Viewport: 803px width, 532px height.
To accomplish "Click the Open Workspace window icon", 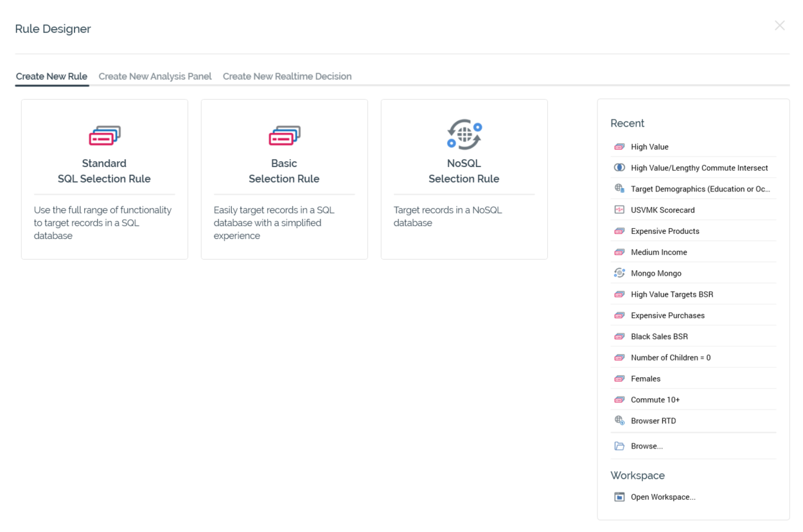I will click(619, 497).
